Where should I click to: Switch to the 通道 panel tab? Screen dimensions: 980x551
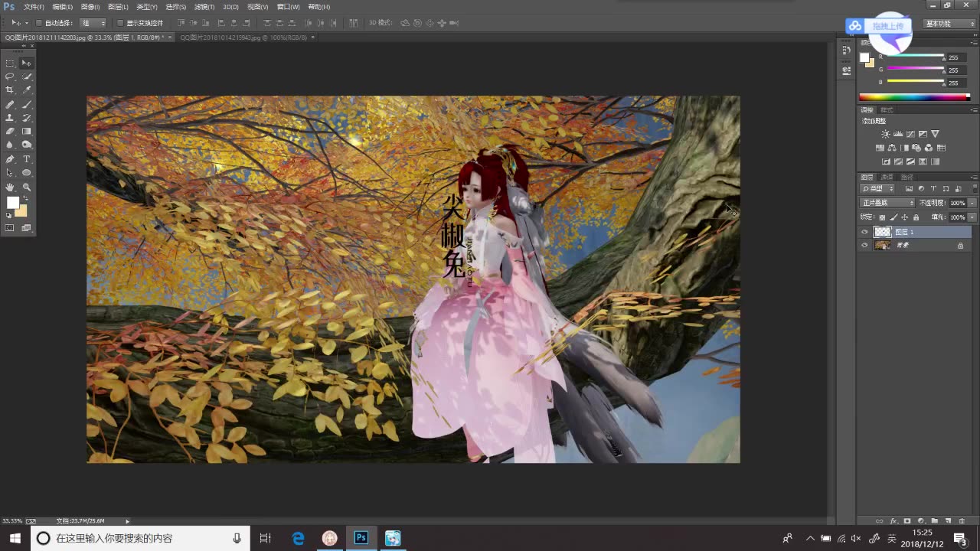887,178
